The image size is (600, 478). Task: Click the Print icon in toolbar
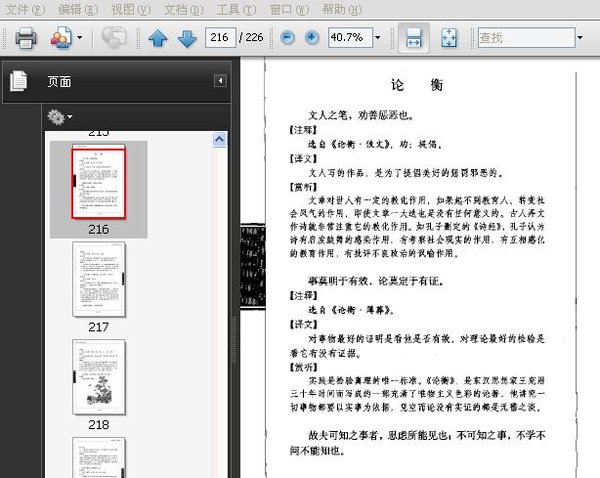point(25,39)
